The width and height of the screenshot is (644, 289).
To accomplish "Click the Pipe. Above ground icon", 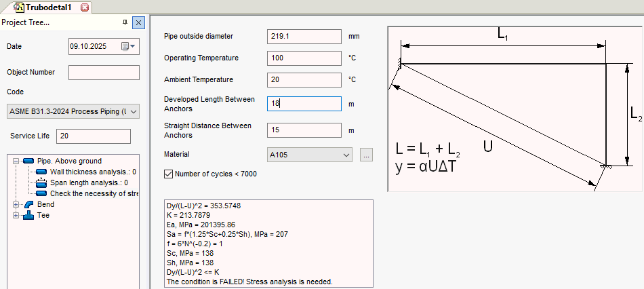I will click(x=28, y=161).
